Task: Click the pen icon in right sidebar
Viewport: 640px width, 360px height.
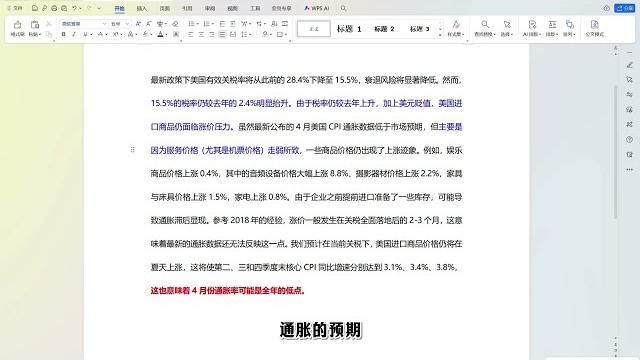Action: pyautogui.click(x=629, y=65)
